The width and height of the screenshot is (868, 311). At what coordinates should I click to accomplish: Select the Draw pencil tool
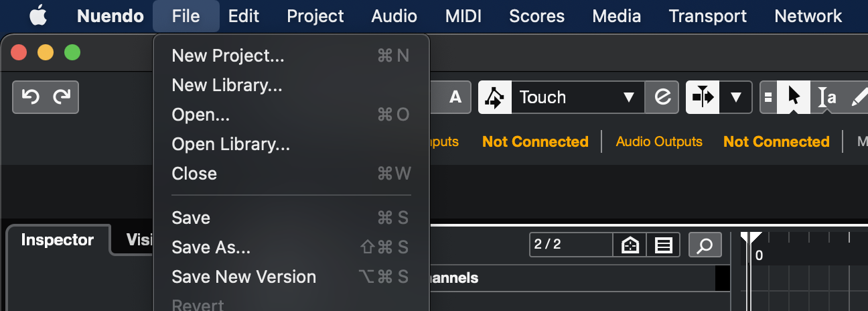pyautogui.click(x=859, y=97)
